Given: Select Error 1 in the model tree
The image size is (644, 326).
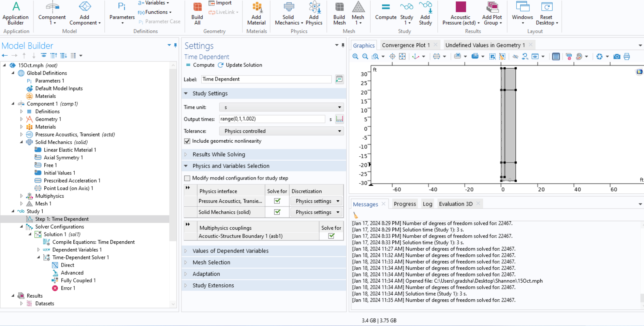Looking at the screenshot, I should click(x=68, y=288).
